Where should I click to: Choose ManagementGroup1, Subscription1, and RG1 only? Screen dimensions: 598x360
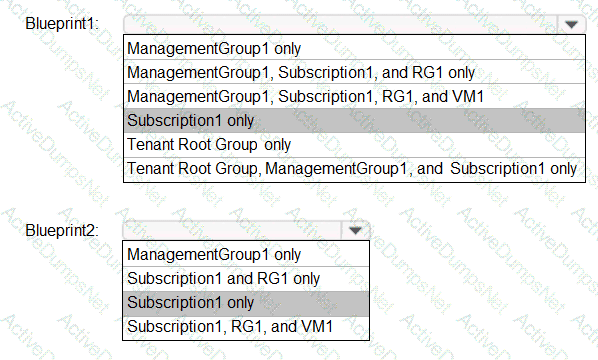(354, 72)
